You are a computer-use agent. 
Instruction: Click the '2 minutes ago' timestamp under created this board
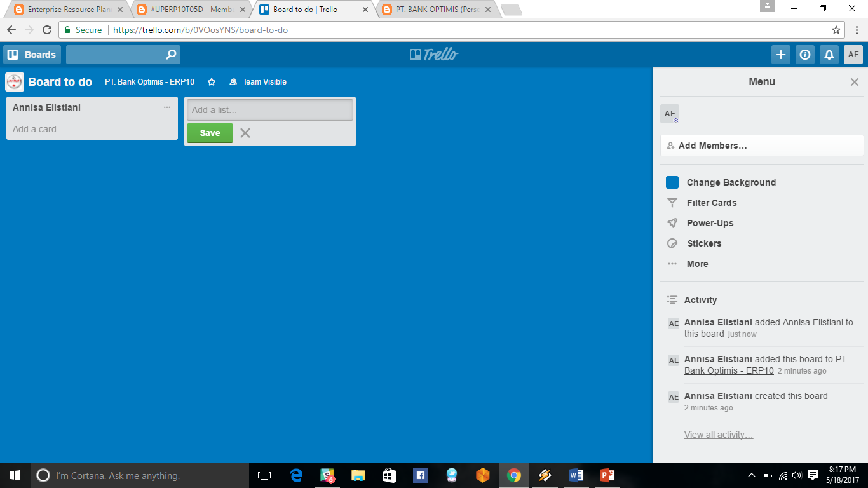[709, 408]
